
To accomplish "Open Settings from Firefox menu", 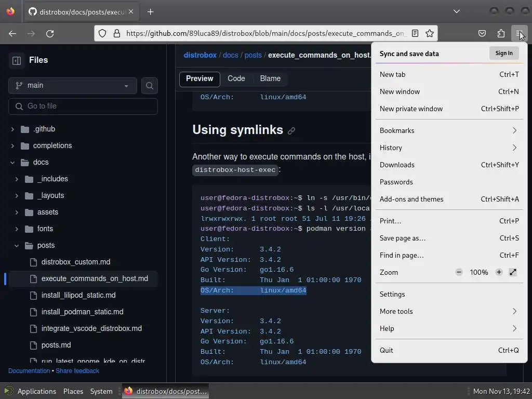I will point(449,295).
